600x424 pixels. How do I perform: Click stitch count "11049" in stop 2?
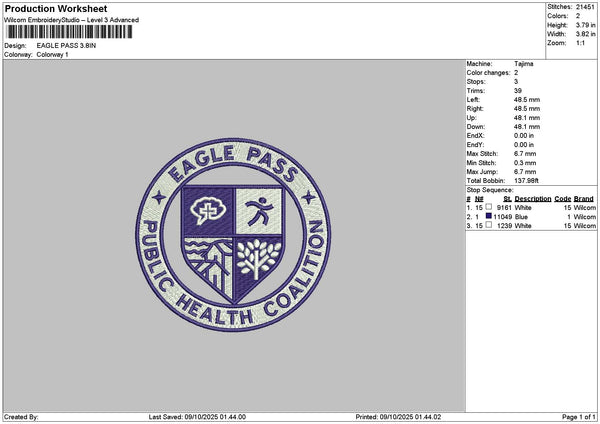[502, 217]
